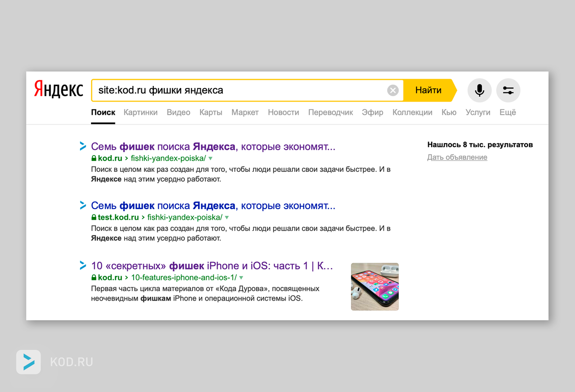Image resolution: width=575 pixels, height=392 pixels.
Task: Go to the Эфир tab
Action: [373, 112]
